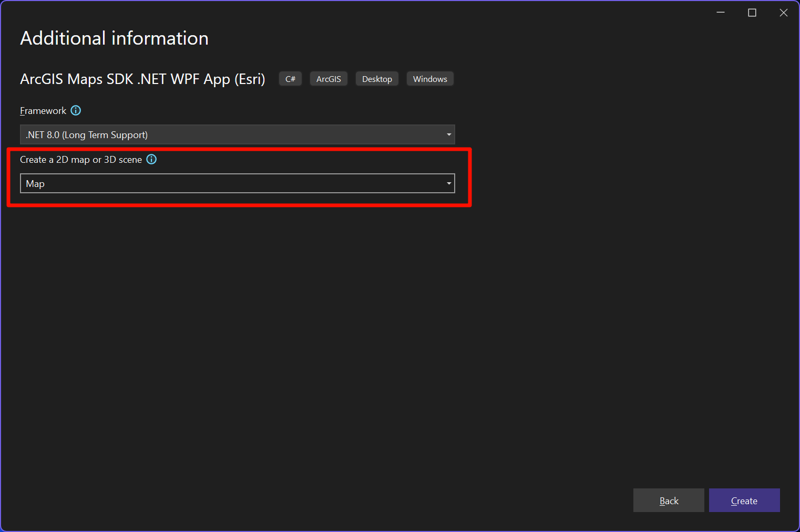The width and height of the screenshot is (800, 532).
Task: Click 'ArcGIS Maps SDK .NET WPF App (Esri)' title
Action: click(142, 79)
